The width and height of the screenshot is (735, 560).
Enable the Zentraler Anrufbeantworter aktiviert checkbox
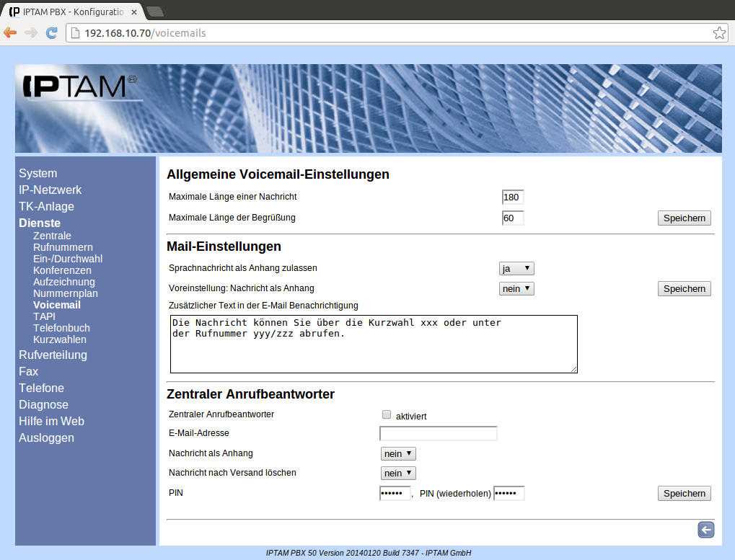[387, 415]
